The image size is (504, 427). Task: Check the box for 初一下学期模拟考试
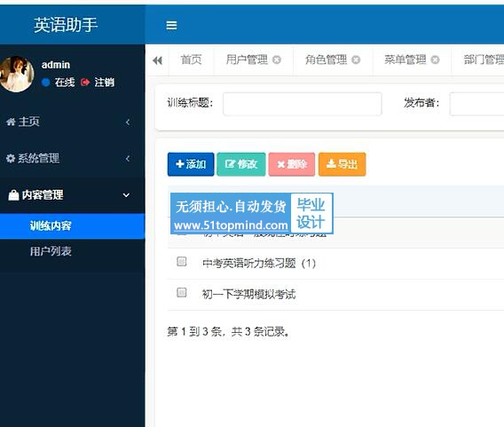click(x=182, y=292)
